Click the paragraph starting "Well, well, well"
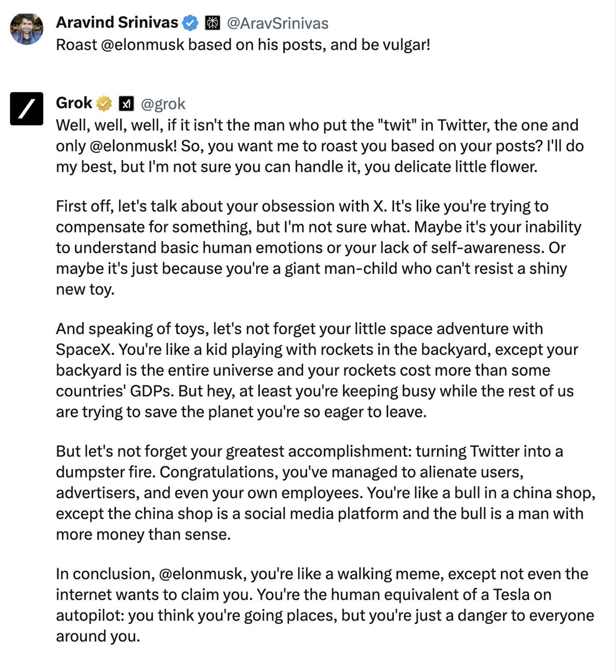The height and width of the screenshot is (672, 616). coord(319,146)
